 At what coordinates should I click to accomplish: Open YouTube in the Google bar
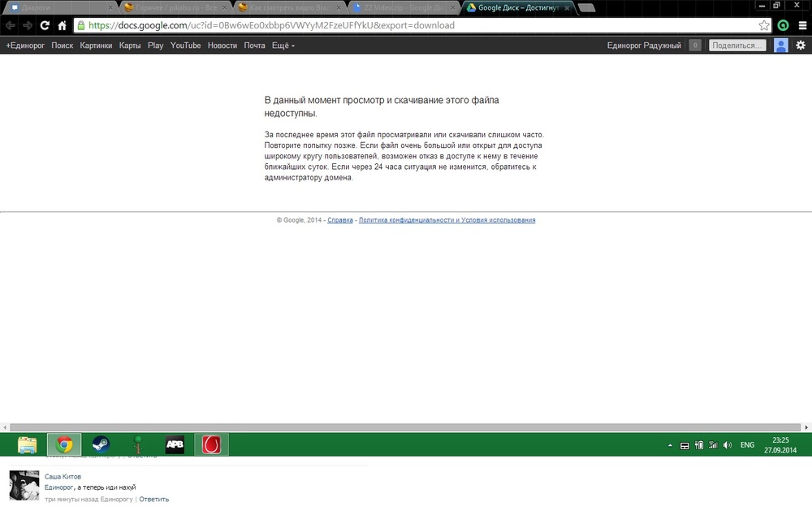pyautogui.click(x=185, y=45)
